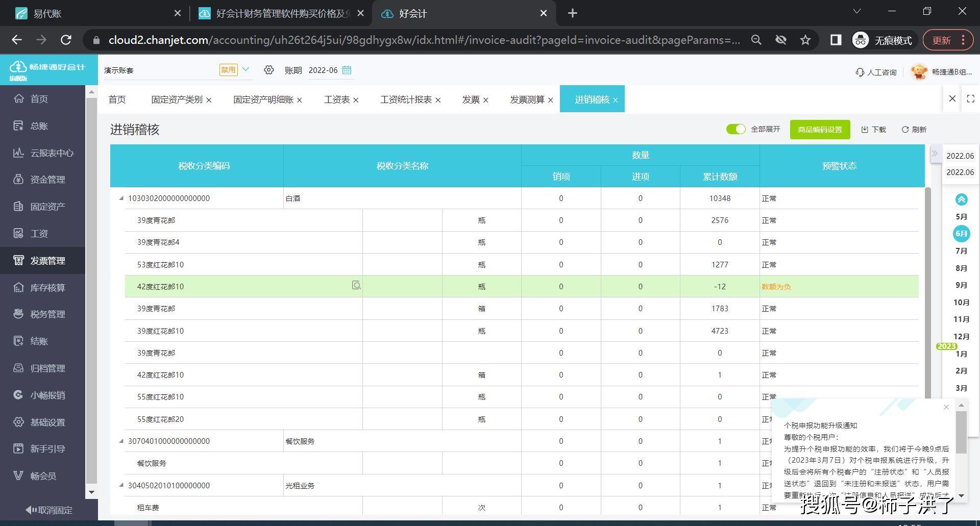Bookmark this page with the star icon
The width and height of the screenshot is (980, 526).
(x=805, y=40)
